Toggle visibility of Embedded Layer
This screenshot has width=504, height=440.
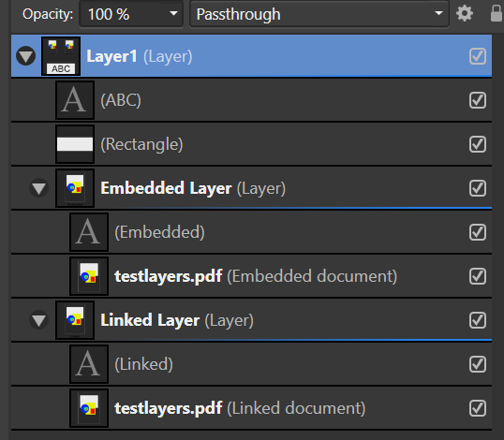[x=478, y=188]
